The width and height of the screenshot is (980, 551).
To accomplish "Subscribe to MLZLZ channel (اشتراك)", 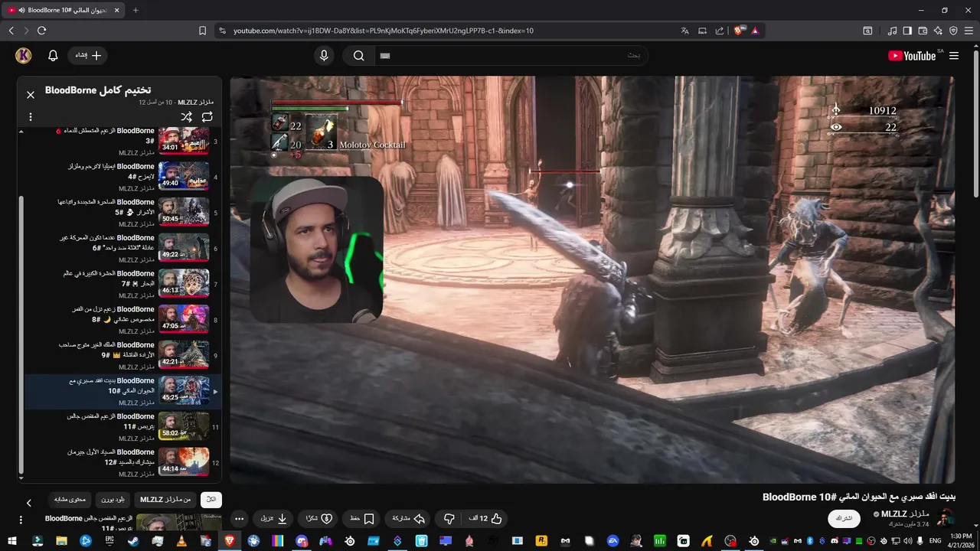I will (844, 518).
